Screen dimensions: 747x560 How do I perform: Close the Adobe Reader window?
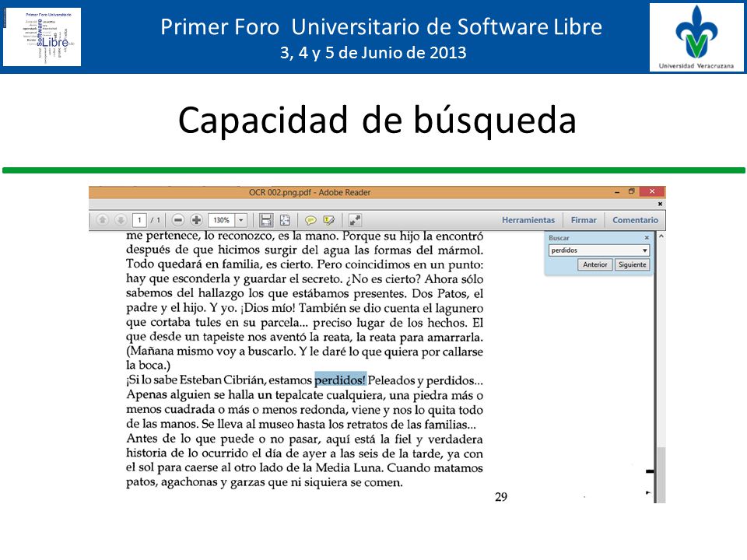pos(652,191)
